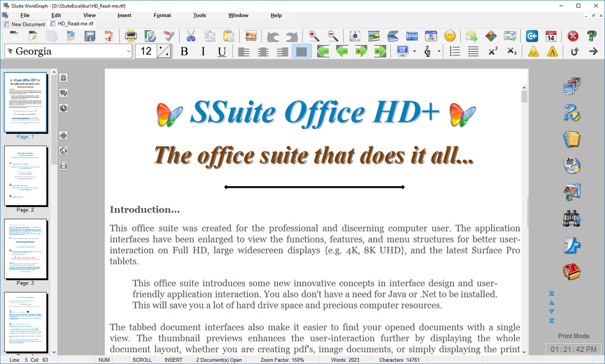Click 'Zoom Factor: 150%' in status bar
Screen dimensions: 605x364
coord(282,360)
